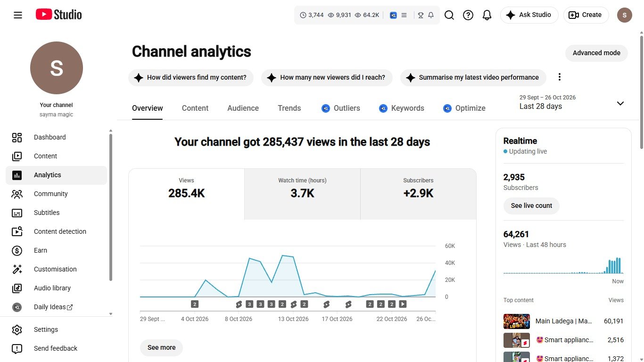Click the eye stat showing 64.2K
The image size is (644, 362).
pos(367,15)
